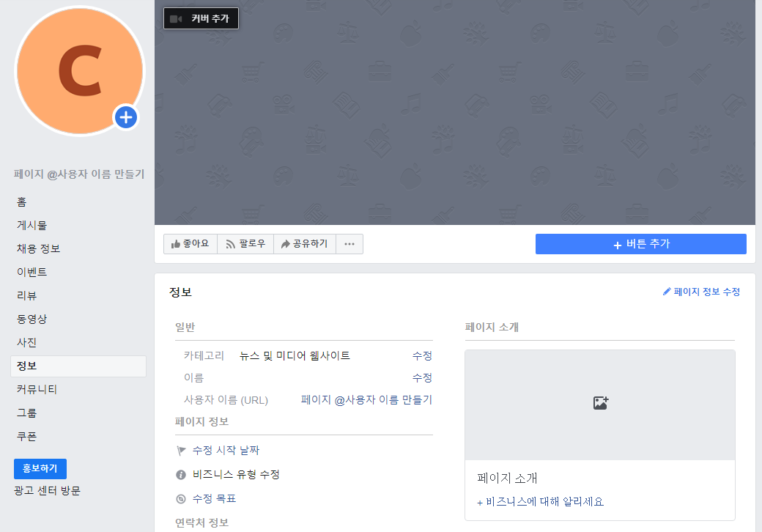762x532 pixels.
Task: Click the photo placeholder icon in 페이지 소개
Action: click(x=600, y=402)
